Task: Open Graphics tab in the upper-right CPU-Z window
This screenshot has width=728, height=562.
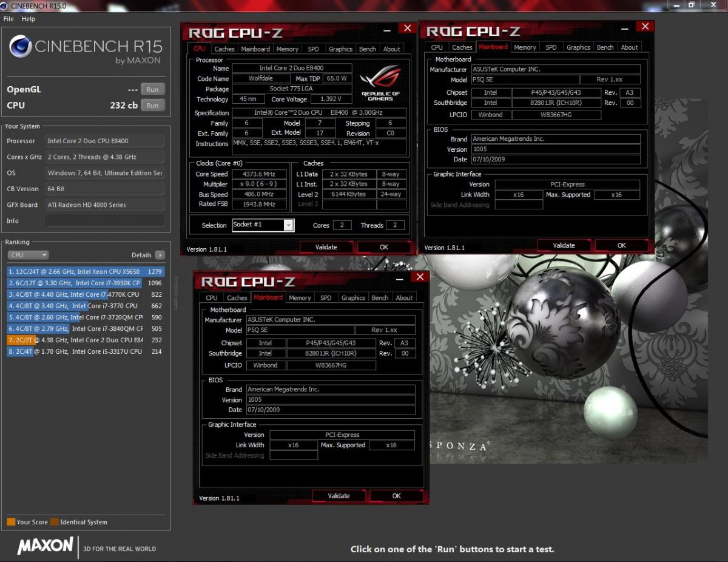Action: point(578,47)
